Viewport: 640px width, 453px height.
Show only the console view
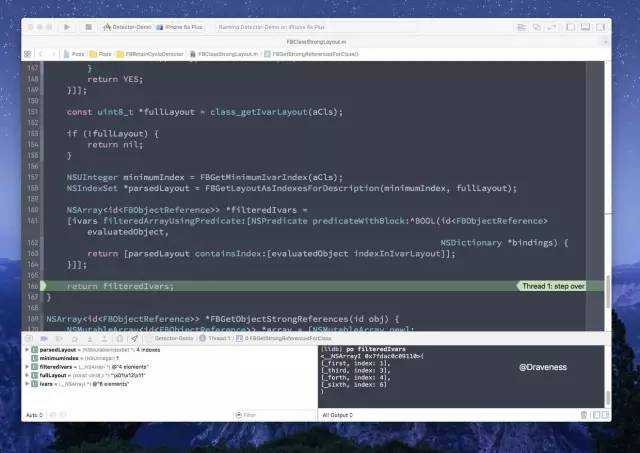click(605, 415)
